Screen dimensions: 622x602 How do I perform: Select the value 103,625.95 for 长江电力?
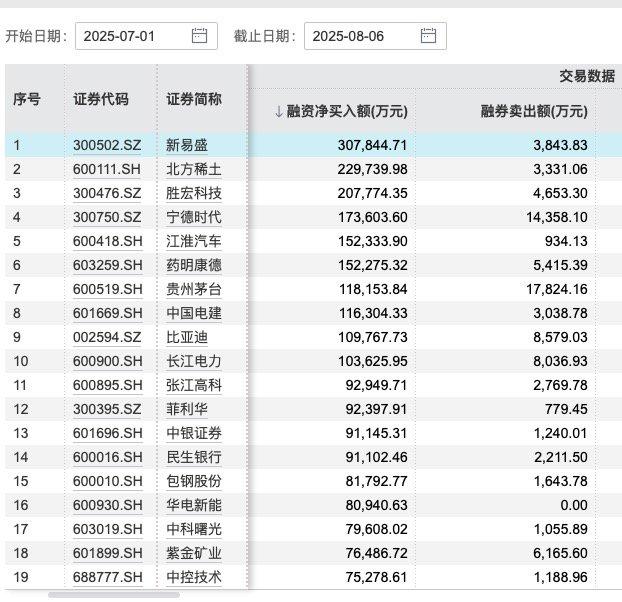(372, 361)
